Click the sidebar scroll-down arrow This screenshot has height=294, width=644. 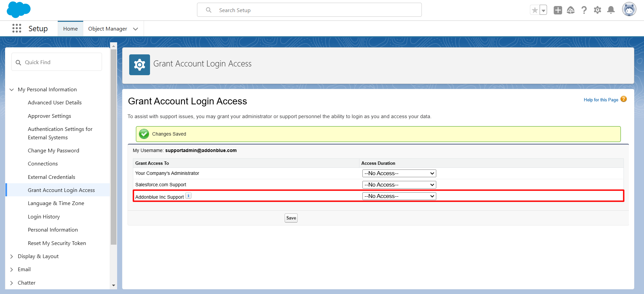[x=113, y=286]
